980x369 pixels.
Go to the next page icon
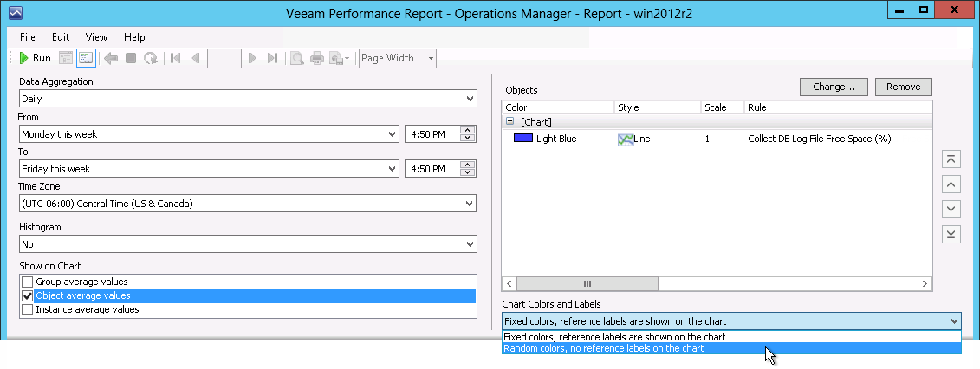pyautogui.click(x=252, y=58)
